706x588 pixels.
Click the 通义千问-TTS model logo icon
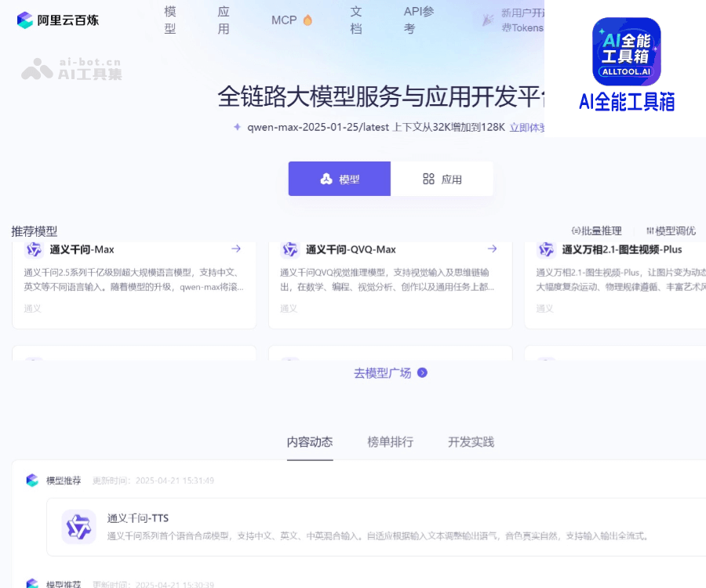tap(78, 526)
